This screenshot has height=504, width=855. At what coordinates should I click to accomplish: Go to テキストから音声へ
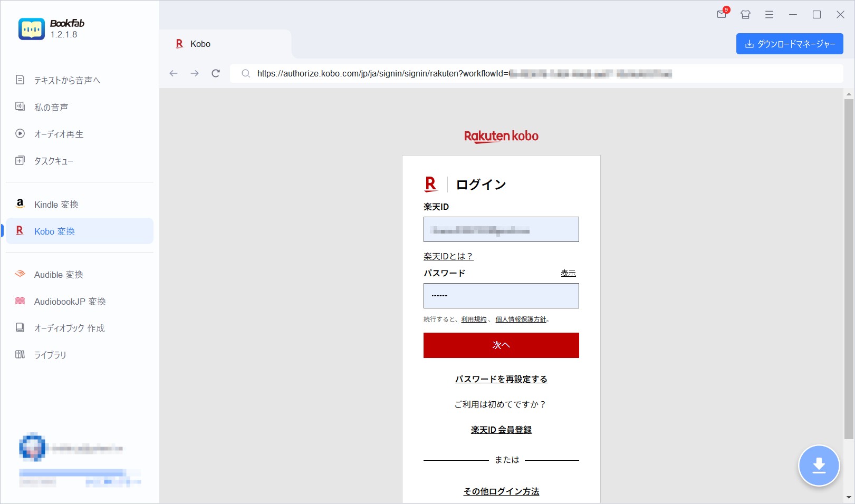coord(66,80)
